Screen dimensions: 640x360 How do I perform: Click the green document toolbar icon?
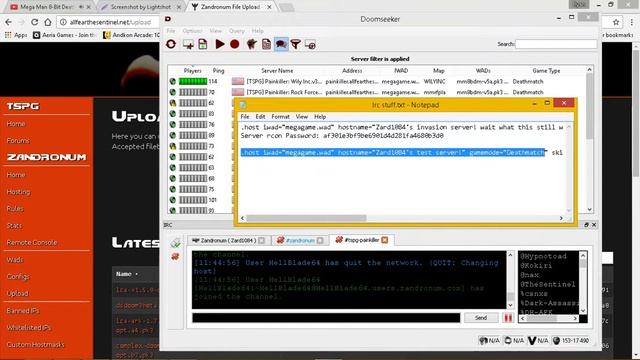tap(203, 44)
